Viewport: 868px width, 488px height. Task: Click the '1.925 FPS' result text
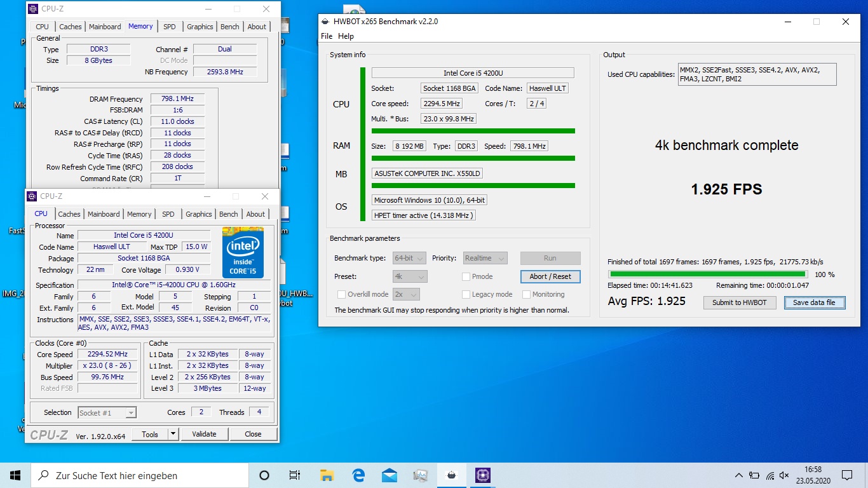pyautogui.click(x=726, y=189)
